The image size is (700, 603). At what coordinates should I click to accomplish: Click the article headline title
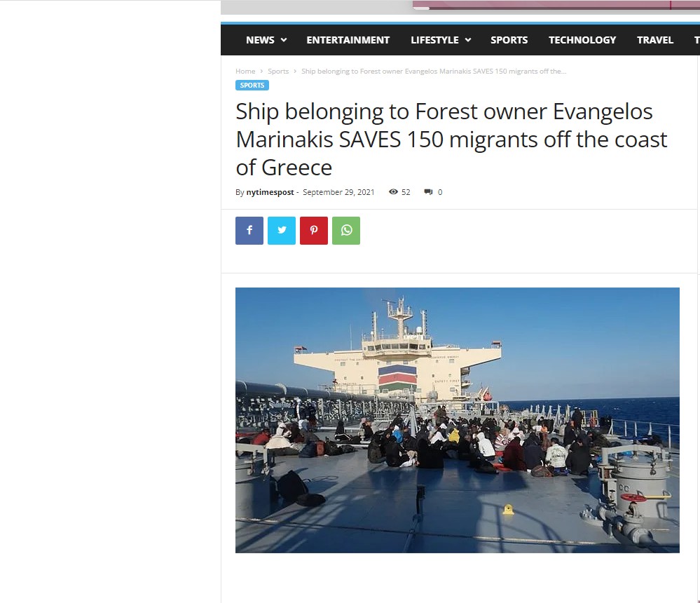pyautogui.click(x=451, y=140)
